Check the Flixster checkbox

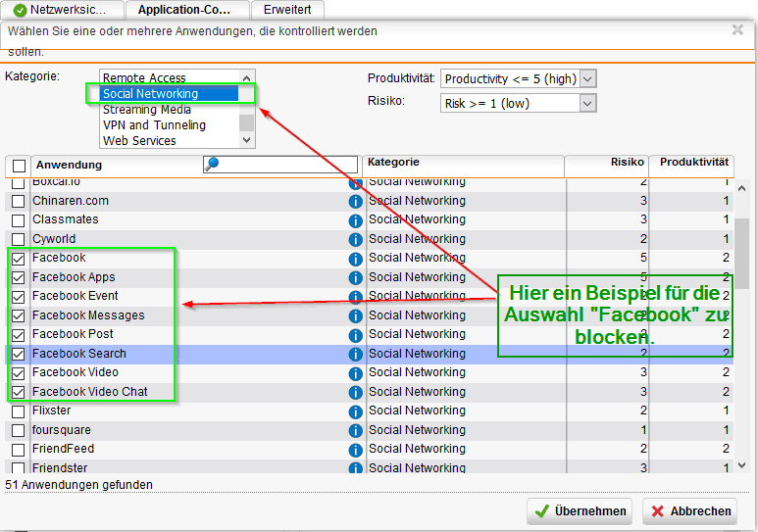(18, 411)
